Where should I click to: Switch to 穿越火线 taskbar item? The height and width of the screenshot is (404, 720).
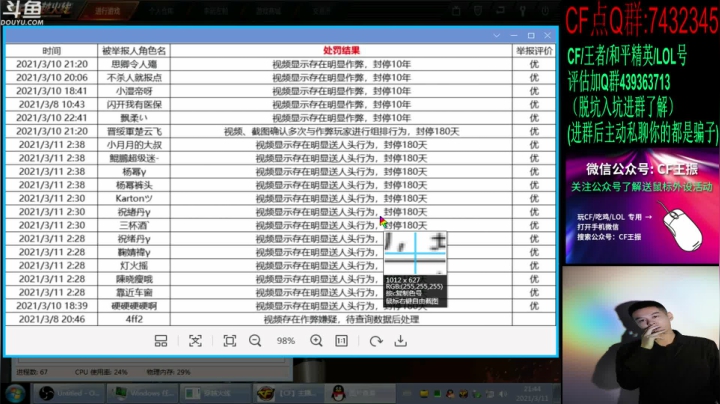pos(215,393)
